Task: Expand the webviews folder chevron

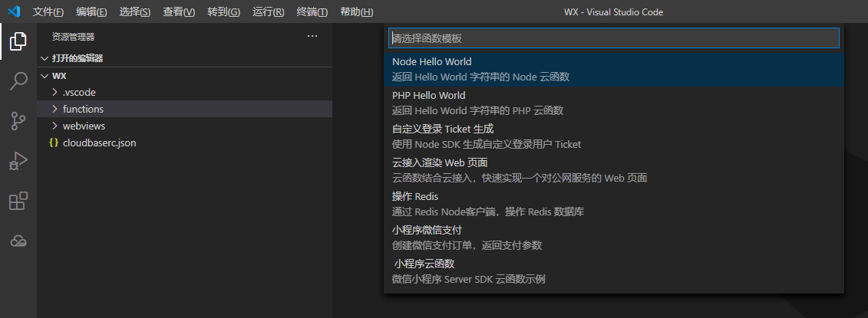Action: tap(54, 126)
